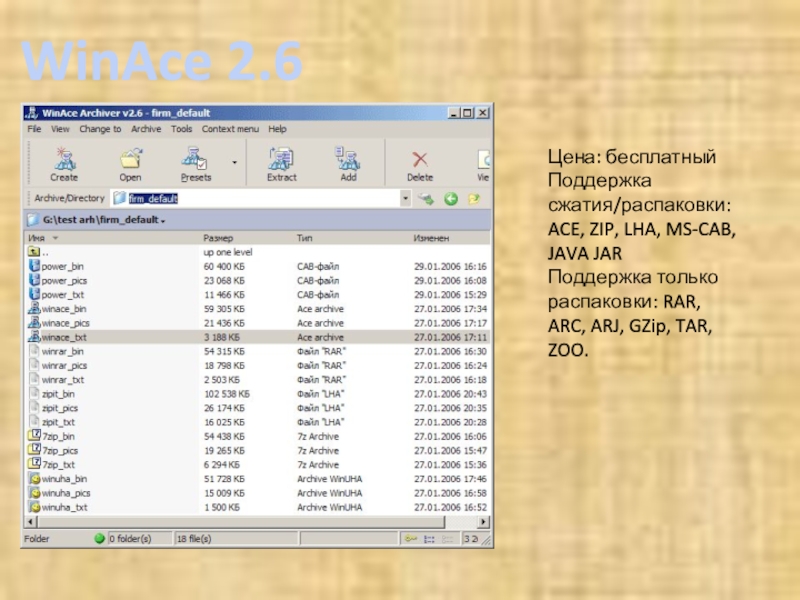Expand the Archive/Directory combo box dropdown

405,198
